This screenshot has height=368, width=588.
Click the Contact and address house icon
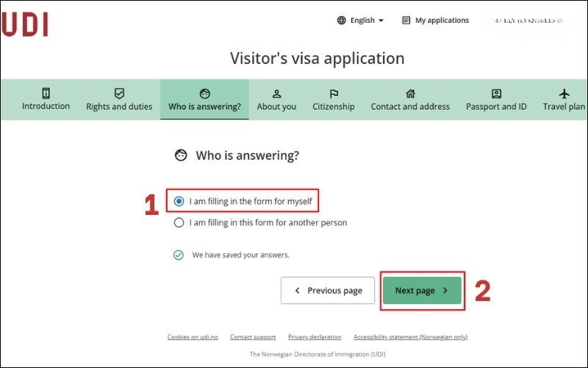[410, 93]
